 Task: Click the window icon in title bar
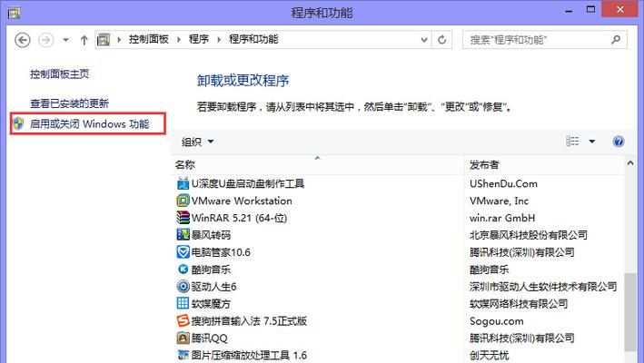click(14, 13)
